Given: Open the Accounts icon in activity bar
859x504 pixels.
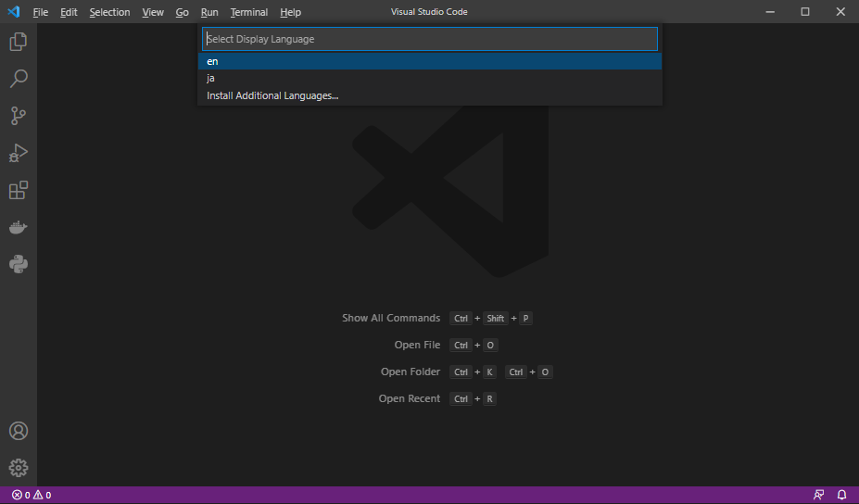Looking at the screenshot, I should pos(19,431).
